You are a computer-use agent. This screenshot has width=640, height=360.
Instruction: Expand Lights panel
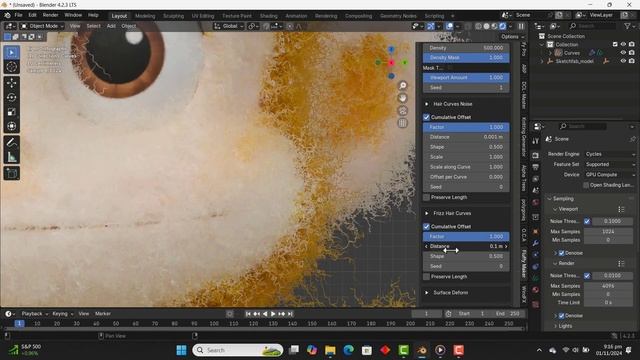[x=556, y=326]
